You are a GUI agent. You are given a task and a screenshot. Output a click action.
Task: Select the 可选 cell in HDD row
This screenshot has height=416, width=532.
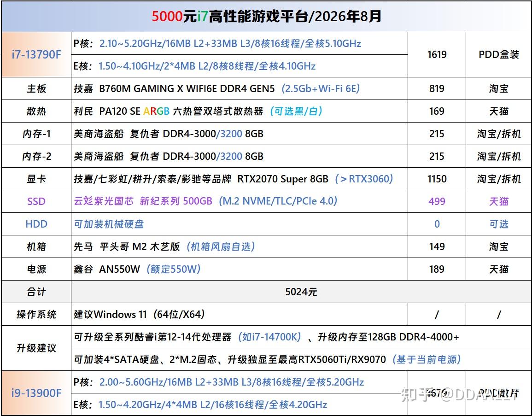[499, 224]
